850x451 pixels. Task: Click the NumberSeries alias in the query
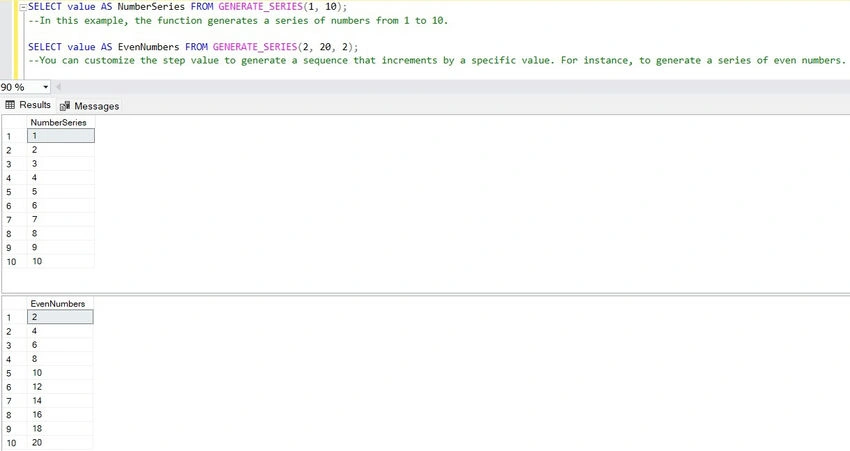[151, 7]
